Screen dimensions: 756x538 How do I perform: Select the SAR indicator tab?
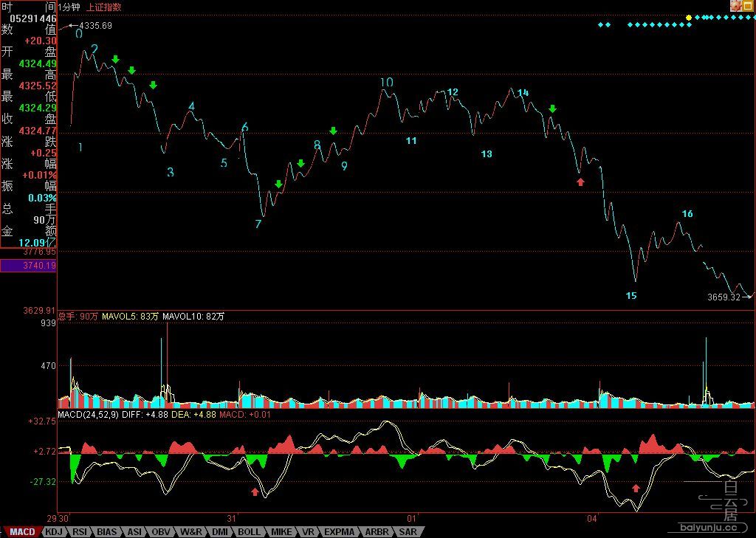408,532
